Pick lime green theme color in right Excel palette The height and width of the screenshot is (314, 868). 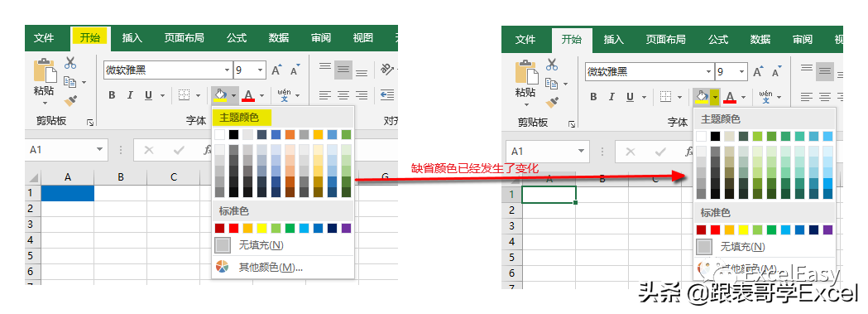[758, 136]
